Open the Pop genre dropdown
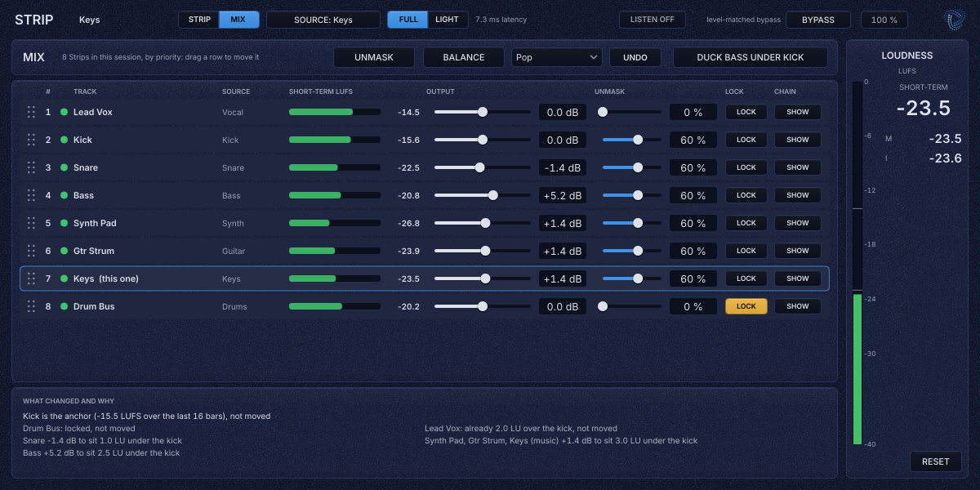 tap(557, 57)
